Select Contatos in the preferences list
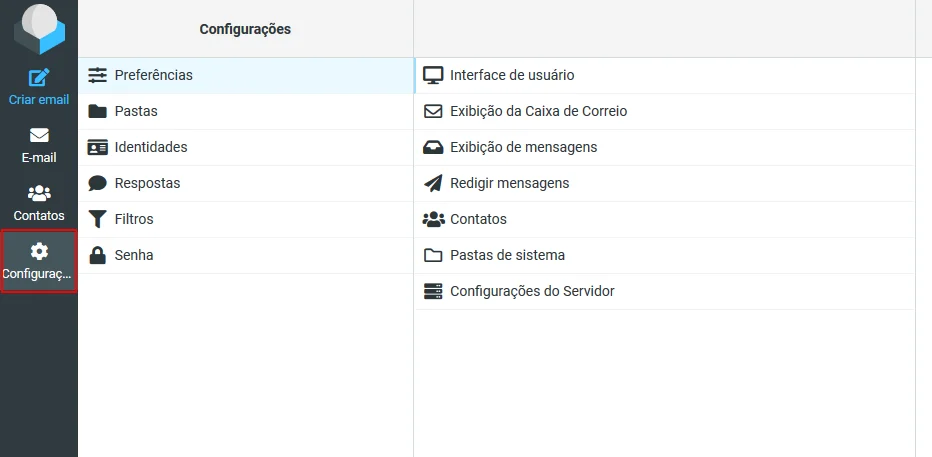The width and height of the screenshot is (932, 457). point(665,219)
